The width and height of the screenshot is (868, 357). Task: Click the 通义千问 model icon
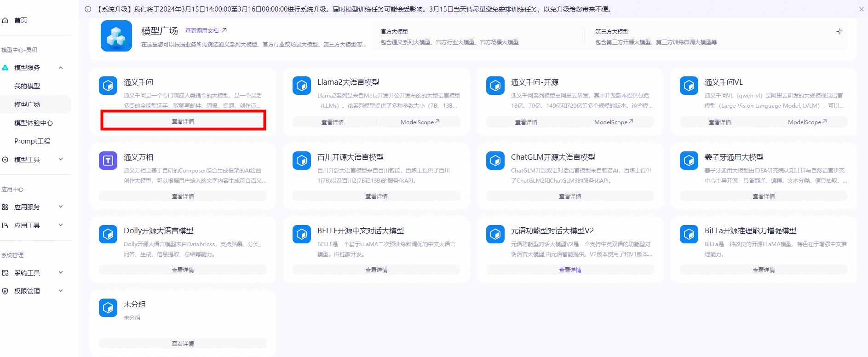coord(108,86)
